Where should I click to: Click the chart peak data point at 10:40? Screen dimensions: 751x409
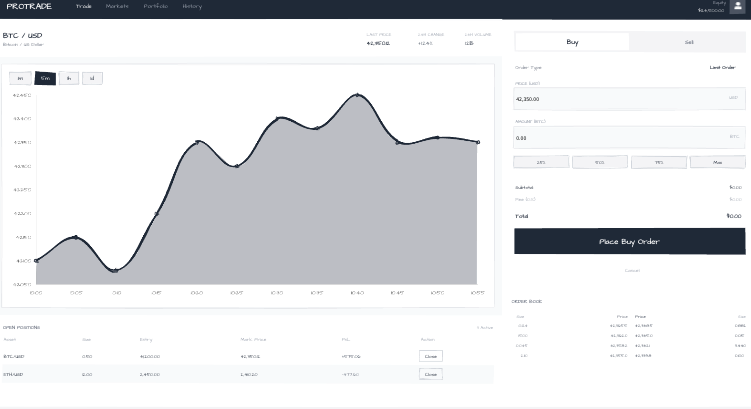(357, 95)
